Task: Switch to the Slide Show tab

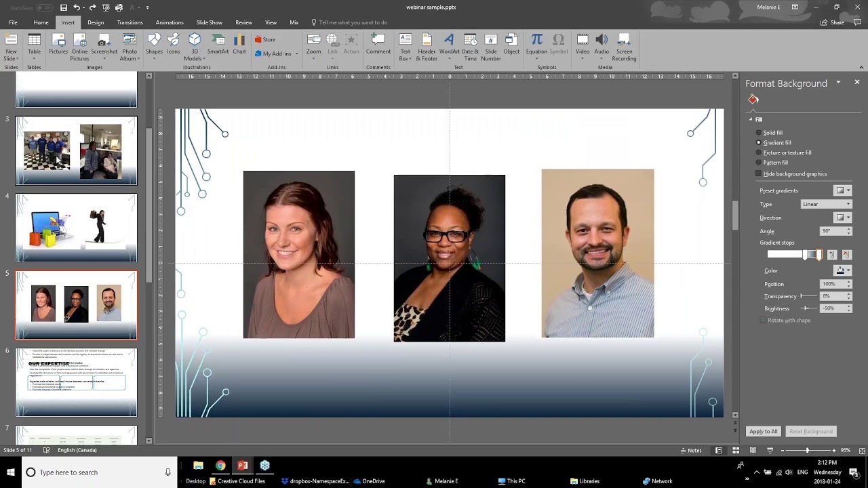Action: (210, 22)
